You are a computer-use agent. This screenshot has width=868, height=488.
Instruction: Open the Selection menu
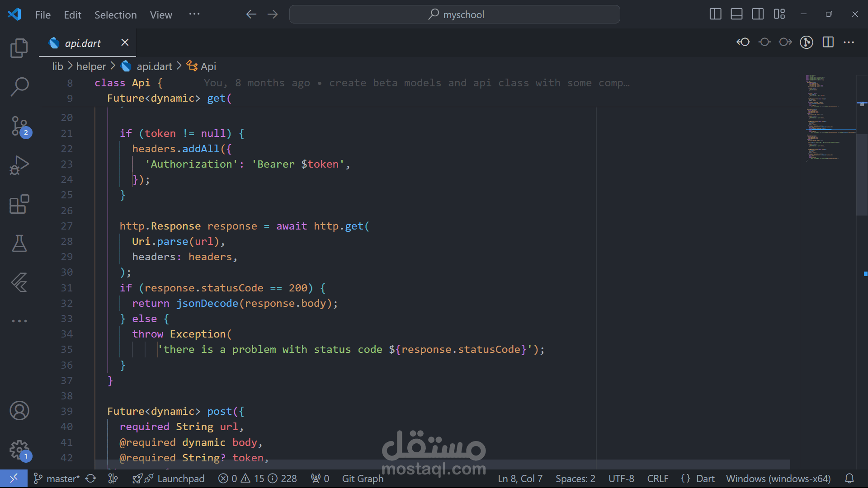coord(115,15)
